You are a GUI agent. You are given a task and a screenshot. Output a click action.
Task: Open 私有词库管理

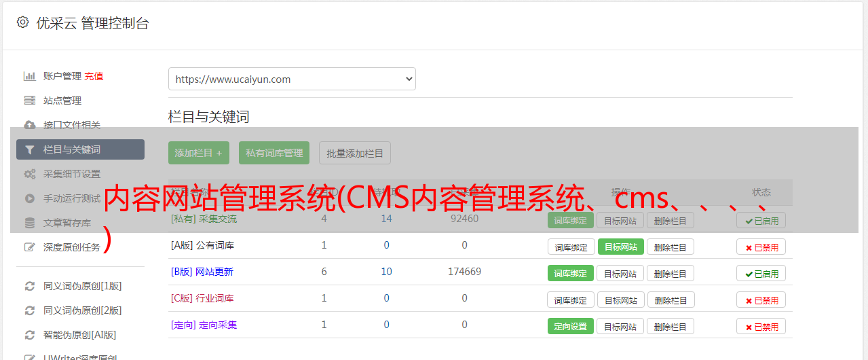point(274,153)
